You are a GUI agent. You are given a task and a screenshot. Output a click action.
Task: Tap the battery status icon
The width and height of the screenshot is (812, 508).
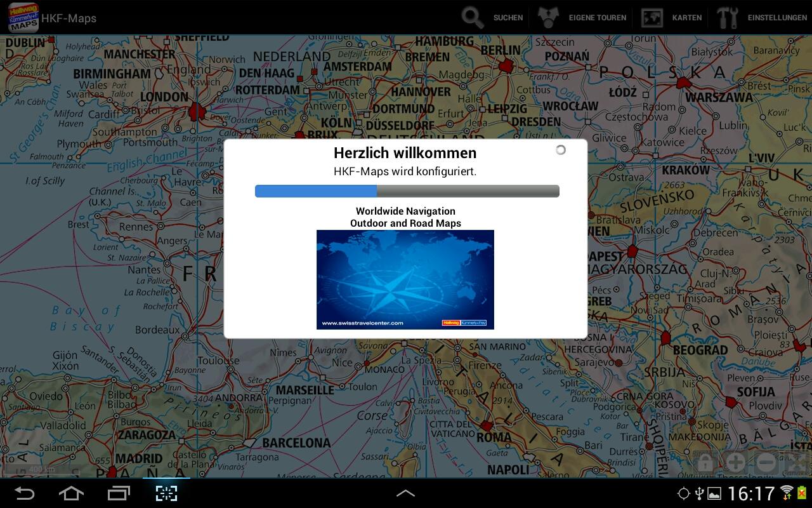[x=802, y=493]
